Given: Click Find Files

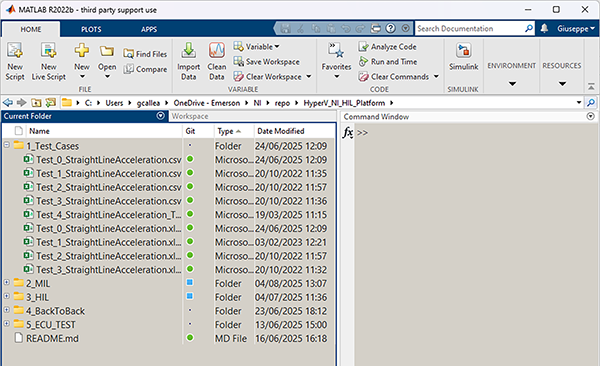Looking at the screenshot, I should [145, 54].
